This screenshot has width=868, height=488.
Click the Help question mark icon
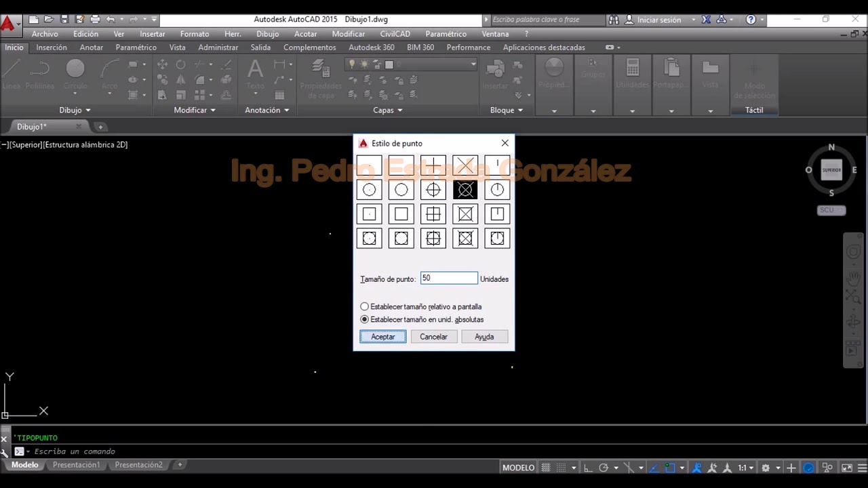pyautogui.click(x=751, y=20)
